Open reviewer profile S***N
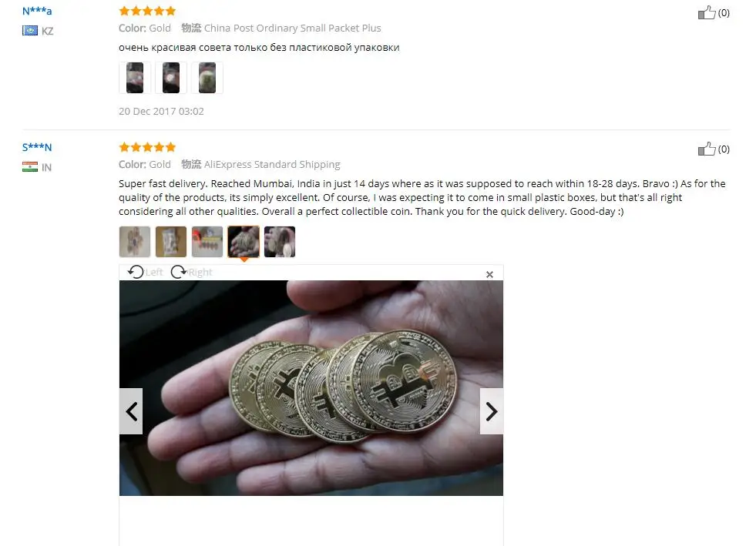This screenshot has width=756, height=546. point(37,147)
